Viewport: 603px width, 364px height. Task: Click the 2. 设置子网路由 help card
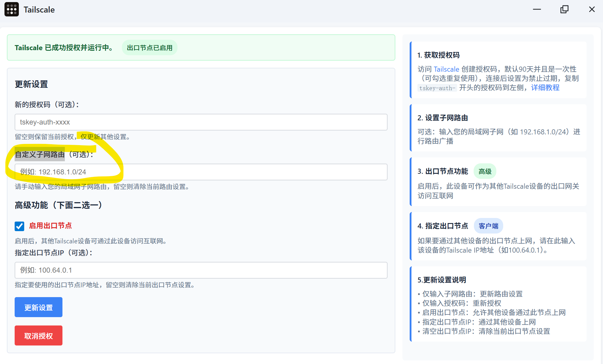tap(498, 128)
